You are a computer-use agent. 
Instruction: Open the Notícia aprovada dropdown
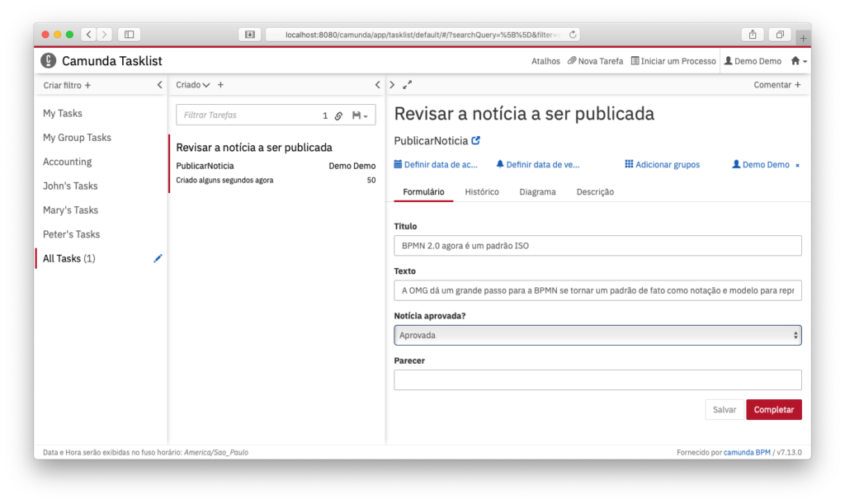point(597,335)
